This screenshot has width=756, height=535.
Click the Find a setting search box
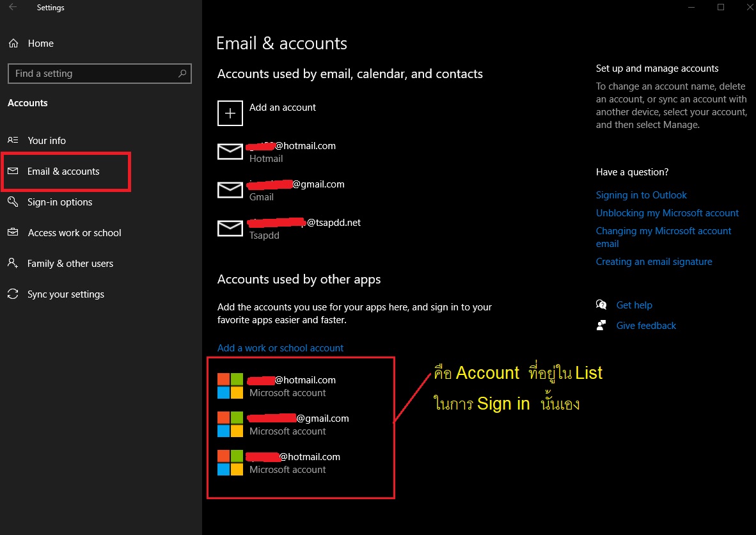click(100, 74)
